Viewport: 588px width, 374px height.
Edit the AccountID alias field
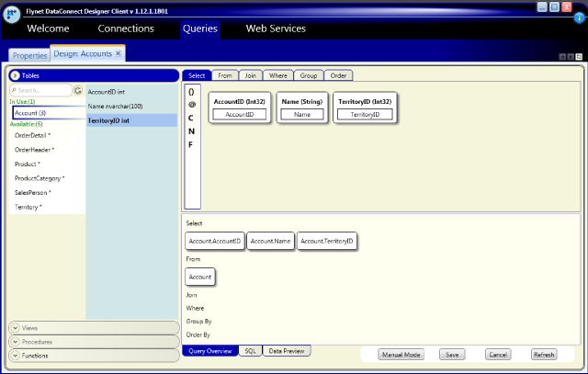[239, 115]
